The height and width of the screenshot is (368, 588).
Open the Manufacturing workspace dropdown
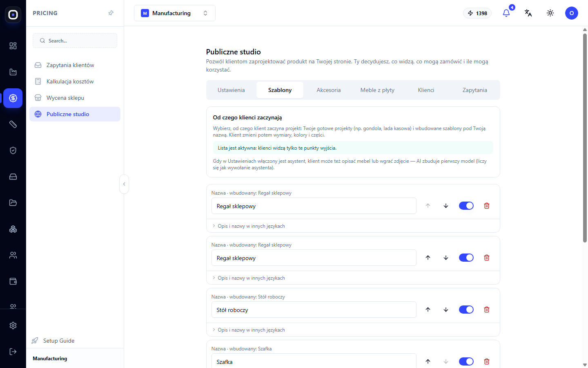175,13
